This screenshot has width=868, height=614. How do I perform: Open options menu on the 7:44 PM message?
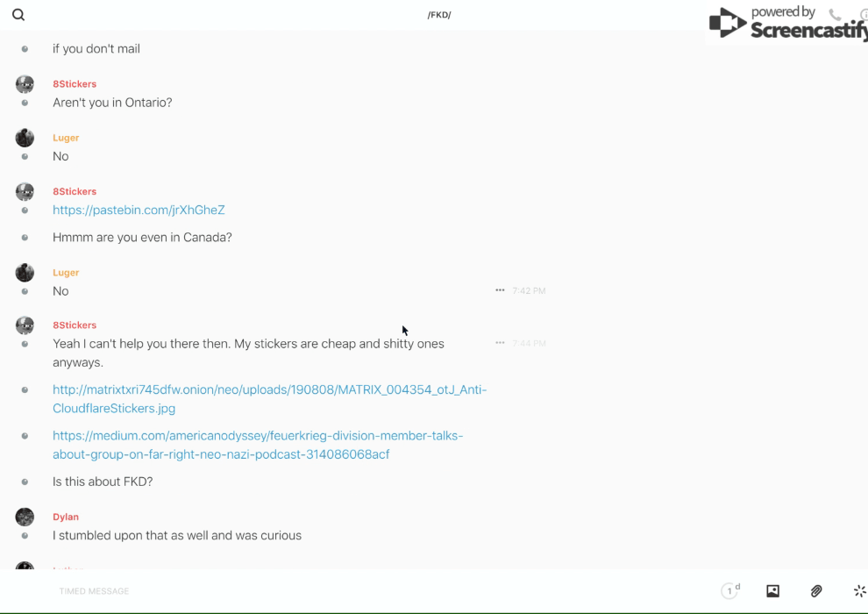point(500,343)
